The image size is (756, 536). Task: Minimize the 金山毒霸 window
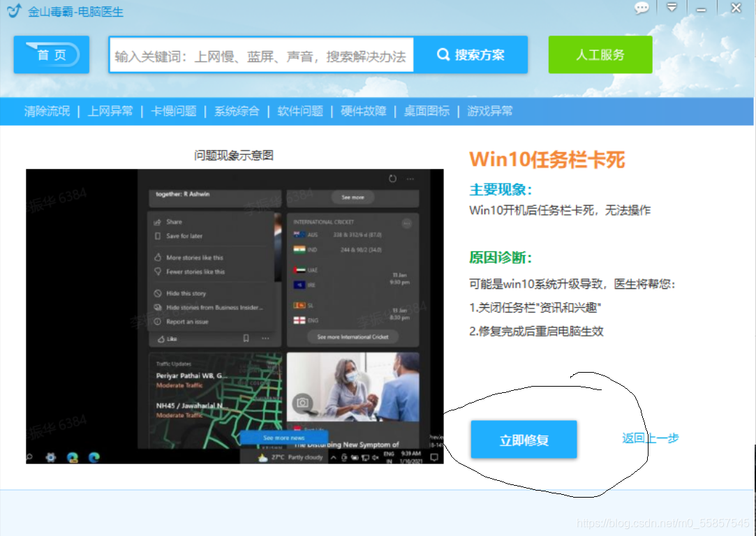click(x=702, y=8)
